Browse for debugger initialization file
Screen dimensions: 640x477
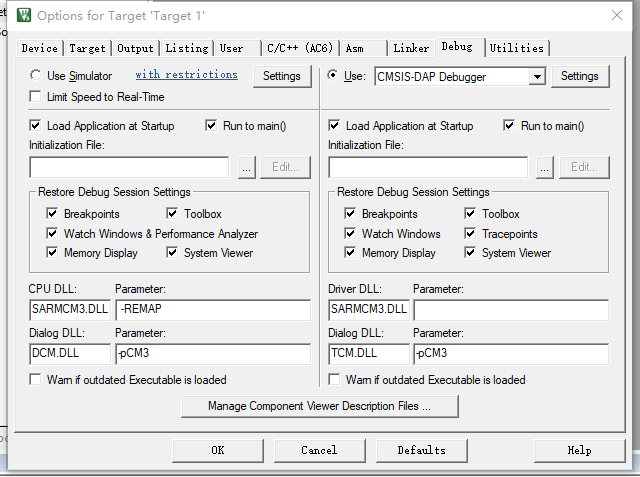[544, 167]
